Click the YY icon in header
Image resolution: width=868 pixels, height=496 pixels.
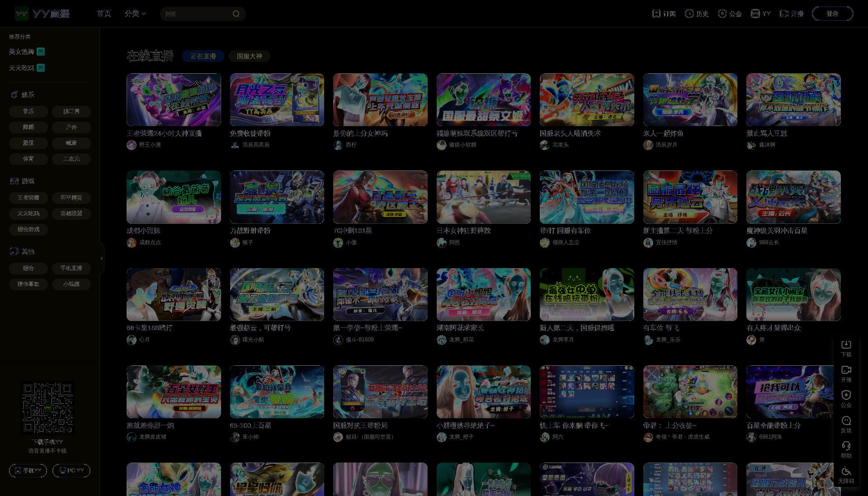pos(755,14)
